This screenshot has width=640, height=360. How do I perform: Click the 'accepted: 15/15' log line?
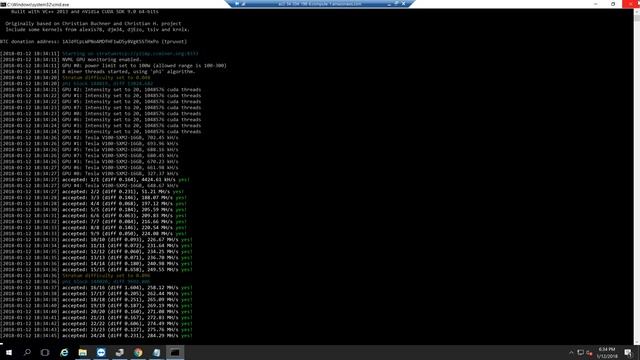tap(96, 269)
